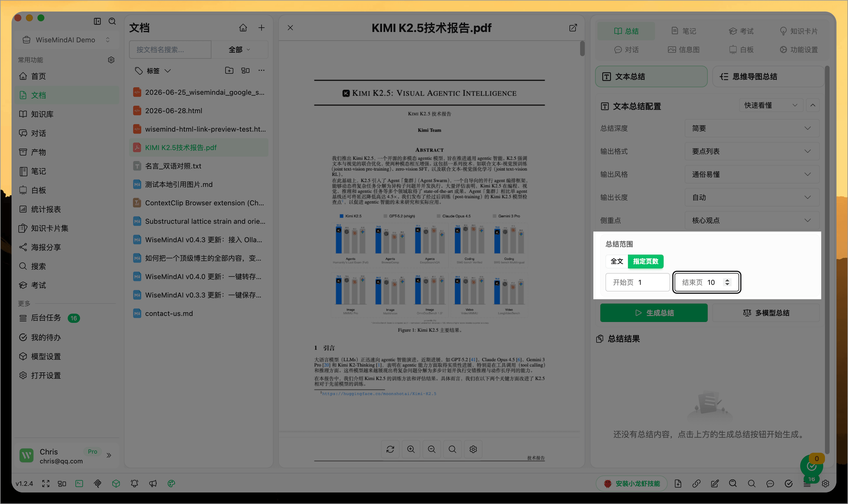Open the theme palette icon
848x504 pixels.
[171, 484]
